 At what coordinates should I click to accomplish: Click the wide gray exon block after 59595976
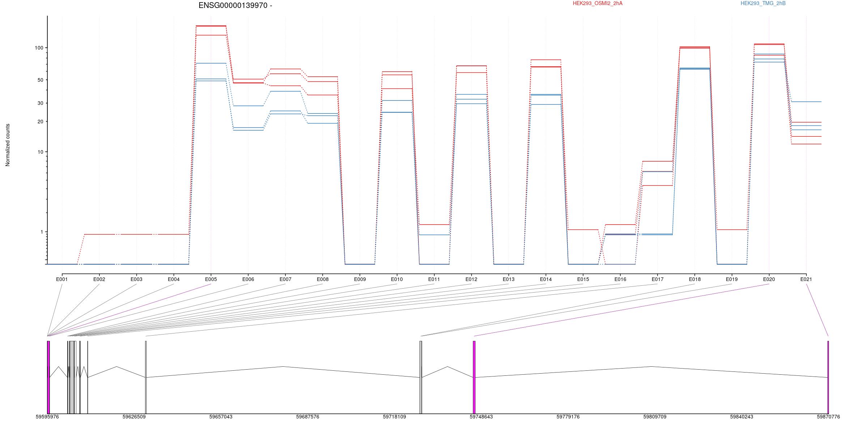tap(72, 377)
